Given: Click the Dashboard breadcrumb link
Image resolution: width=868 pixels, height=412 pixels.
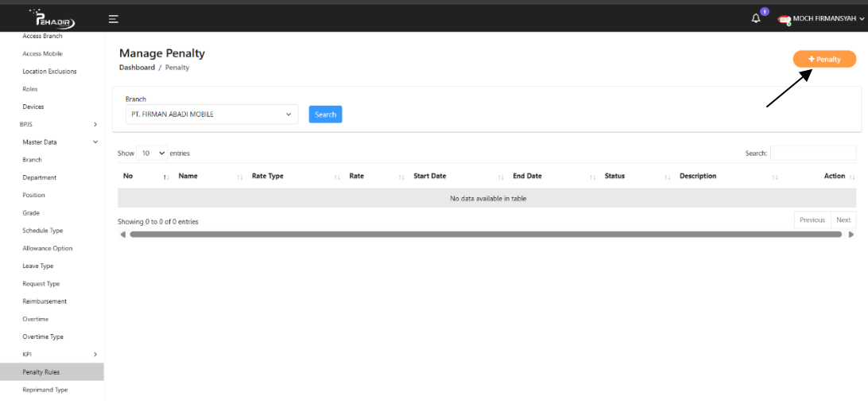Looking at the screenshot, I should (137, 68).
